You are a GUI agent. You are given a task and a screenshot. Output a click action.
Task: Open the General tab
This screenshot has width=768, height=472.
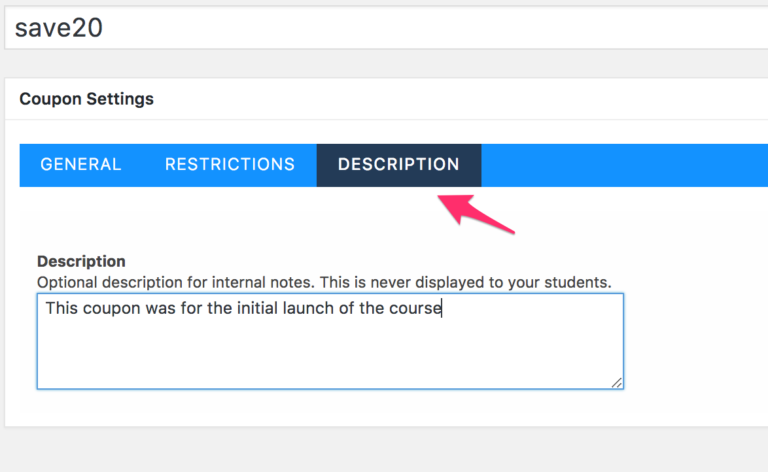[x=81, y=165]
